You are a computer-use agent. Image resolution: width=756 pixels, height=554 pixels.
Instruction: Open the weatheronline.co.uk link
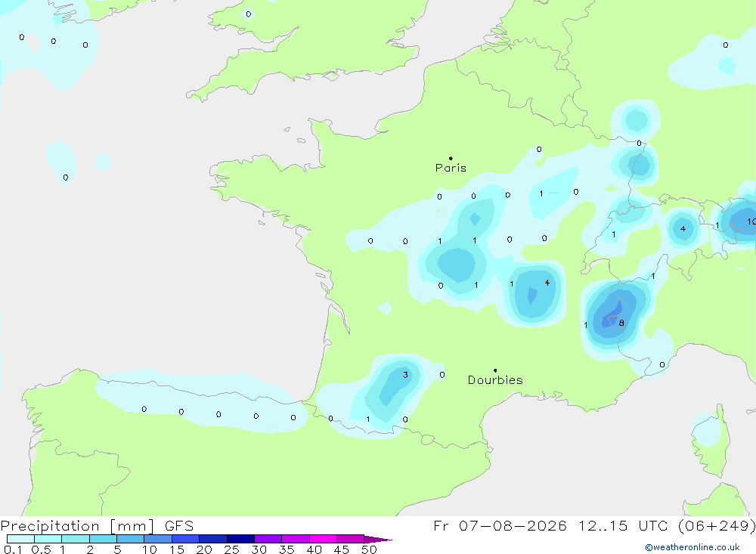[x=692, y=547]
